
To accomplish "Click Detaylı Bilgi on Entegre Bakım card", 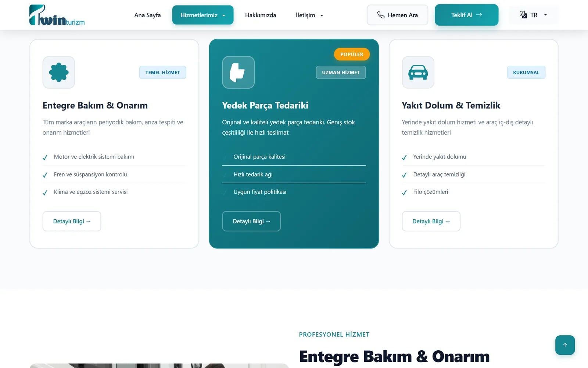I will (x=72, y=221).
